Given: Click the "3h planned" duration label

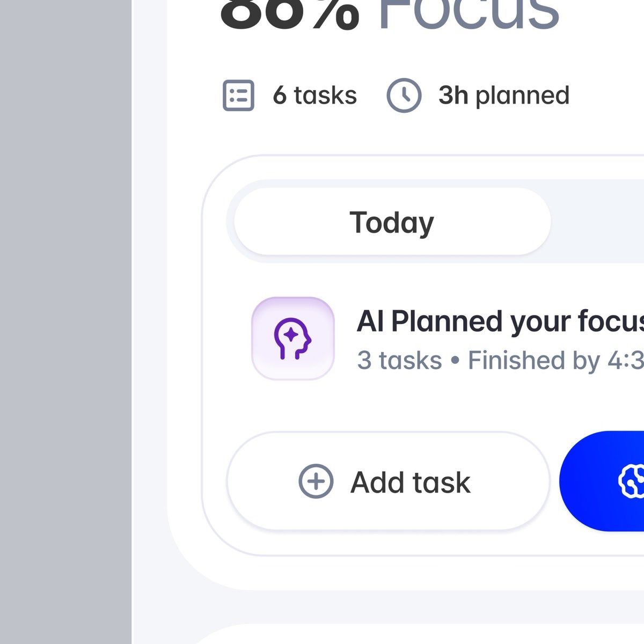Looking at the screenshot, I should [x=504, y=96].
